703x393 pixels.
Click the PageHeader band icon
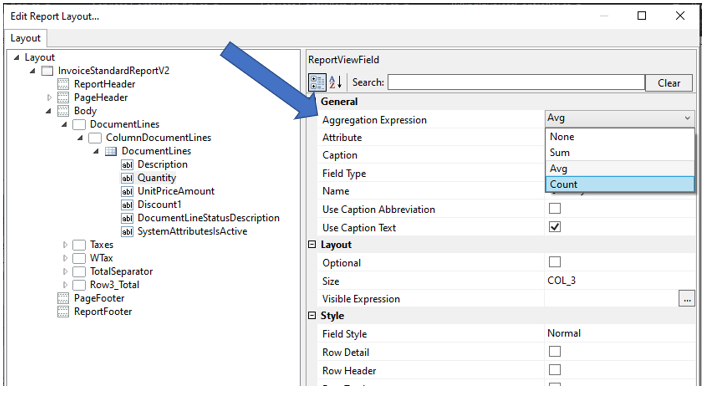[x=63, y=98]
